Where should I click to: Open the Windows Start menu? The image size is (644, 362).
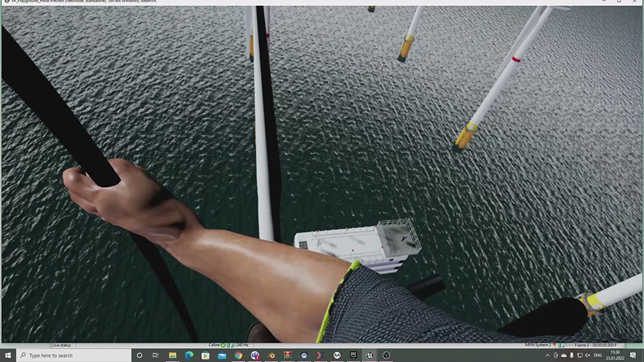pos(8,355)
